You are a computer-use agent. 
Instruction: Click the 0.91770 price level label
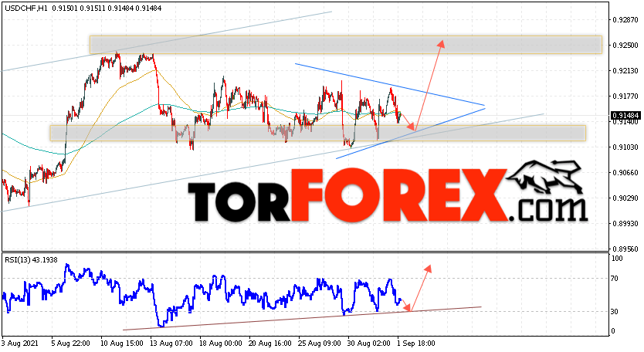(625, 96)
